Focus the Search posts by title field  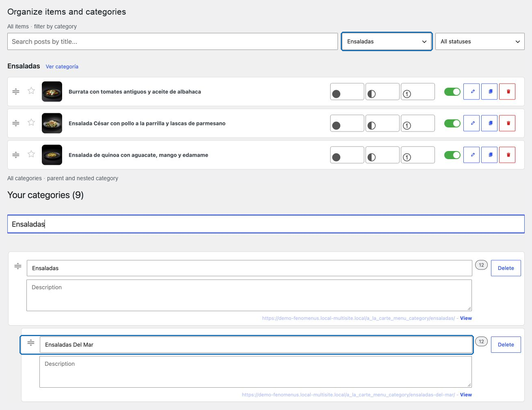[173, 41]
